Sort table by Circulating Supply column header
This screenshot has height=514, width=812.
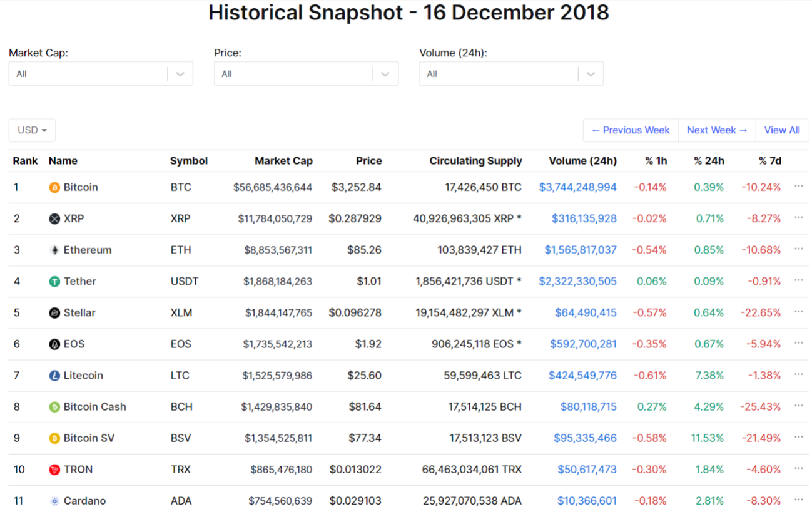tap(475, 161)
